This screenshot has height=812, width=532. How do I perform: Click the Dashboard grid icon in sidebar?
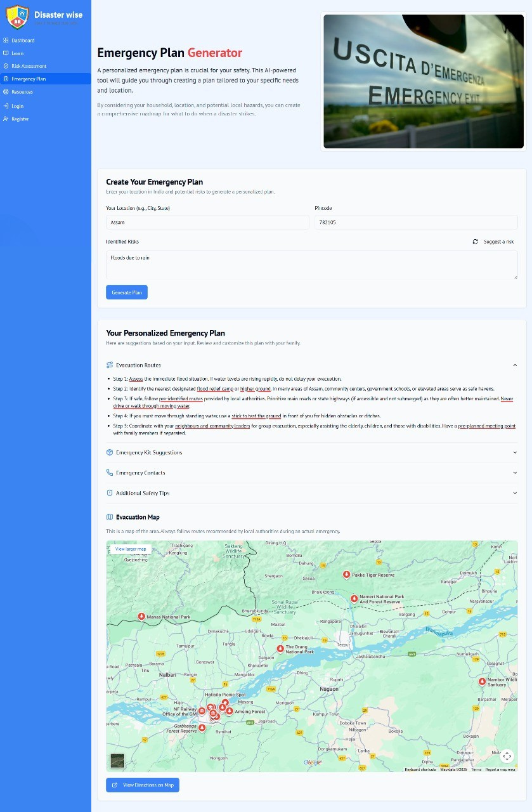(6, 41)
